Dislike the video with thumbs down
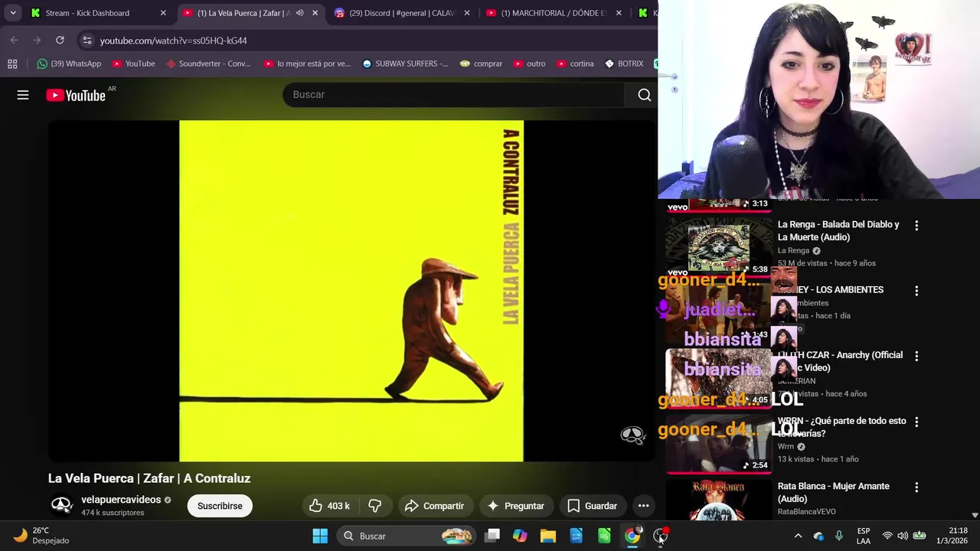 tap(374, 506)
